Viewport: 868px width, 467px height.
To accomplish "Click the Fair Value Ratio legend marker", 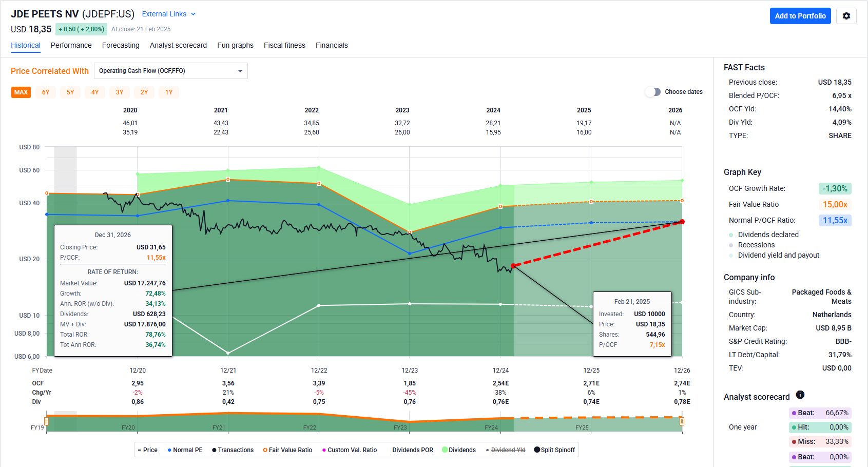I will [x=265, y=450].
